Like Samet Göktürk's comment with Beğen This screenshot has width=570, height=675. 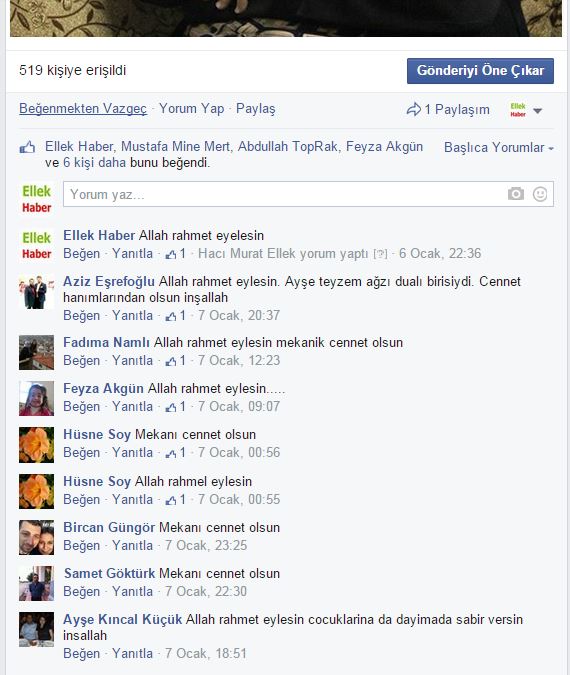81,591
